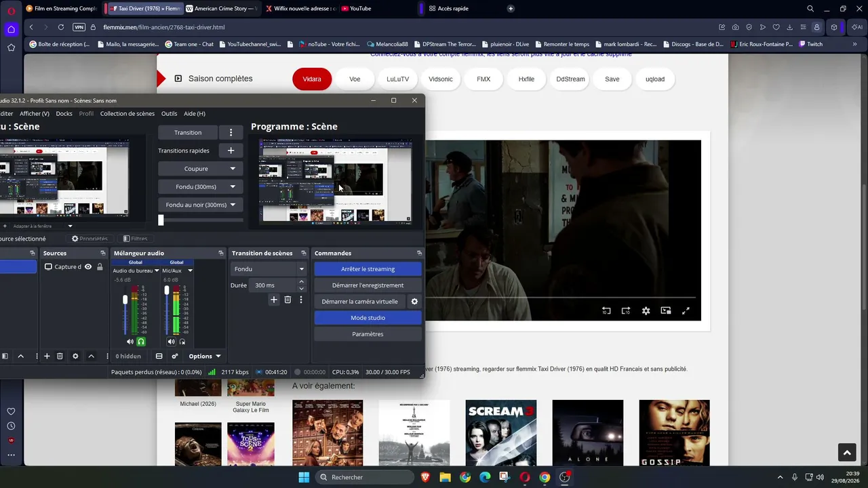This screenshot has height=488, width=868.
Task: Open new tab in Opera
Action: pos(511,9)
